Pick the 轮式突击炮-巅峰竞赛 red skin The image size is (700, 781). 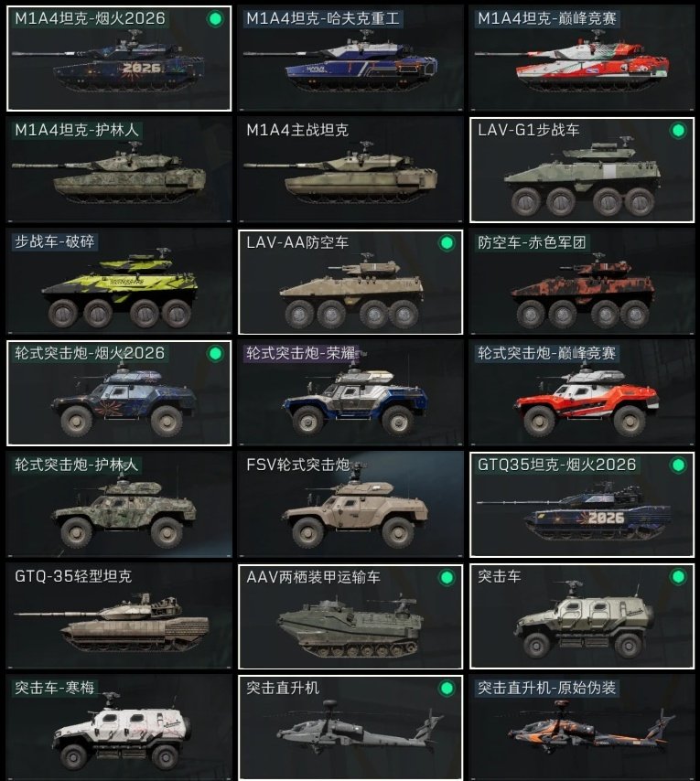pyautogui.click(x=582, y=393)
